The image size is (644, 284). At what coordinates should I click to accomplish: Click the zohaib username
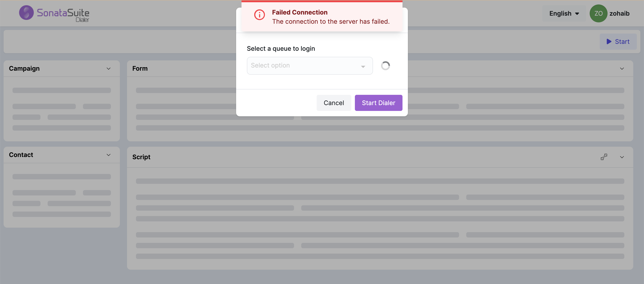pos(619,13)
